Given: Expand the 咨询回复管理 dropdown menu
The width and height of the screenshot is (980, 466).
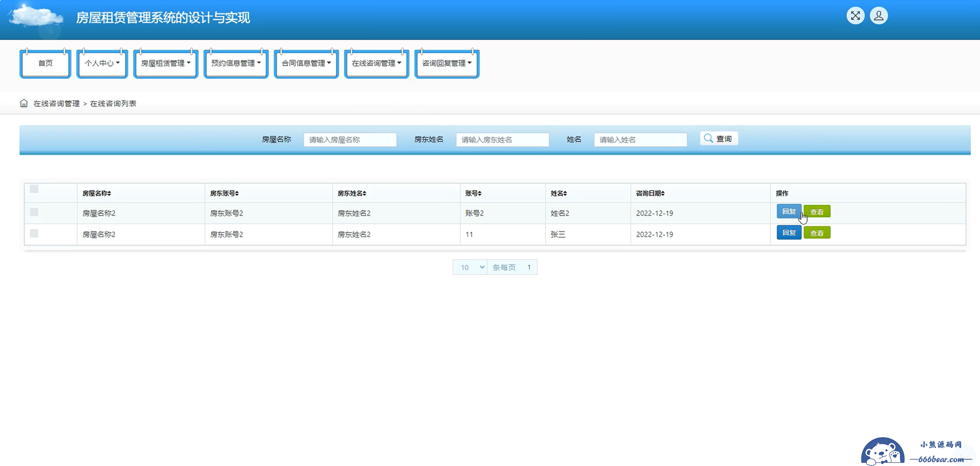Looking at the screenshot, I should click(x=446, y=63).
